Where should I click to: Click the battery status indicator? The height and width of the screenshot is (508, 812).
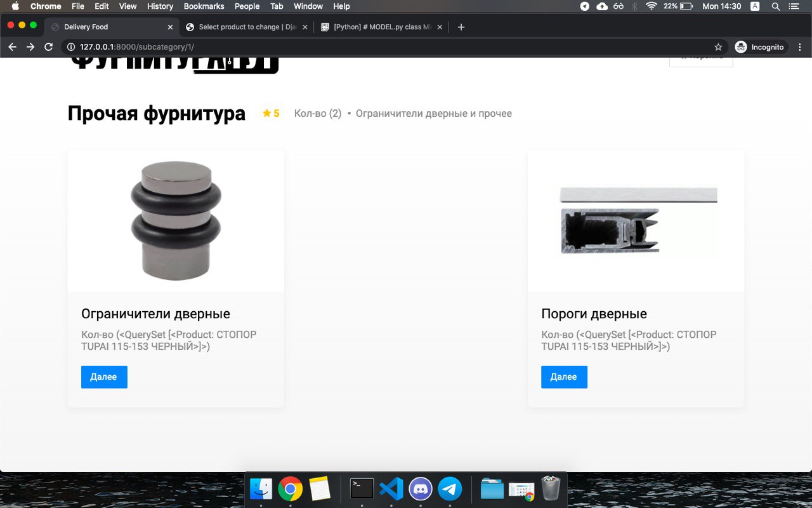click(678, 6)
